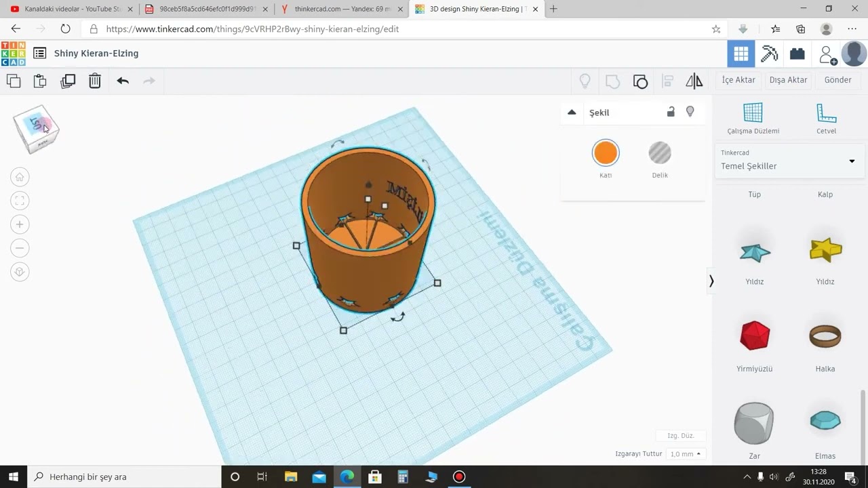
Task: Fit all shapes in view
Action: point(20,201)
